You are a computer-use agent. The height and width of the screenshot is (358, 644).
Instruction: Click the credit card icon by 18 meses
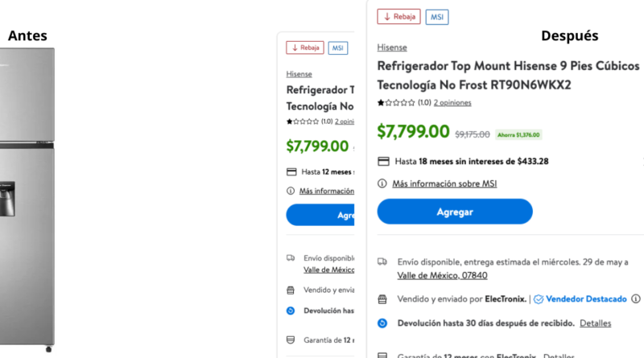point(383,162)
